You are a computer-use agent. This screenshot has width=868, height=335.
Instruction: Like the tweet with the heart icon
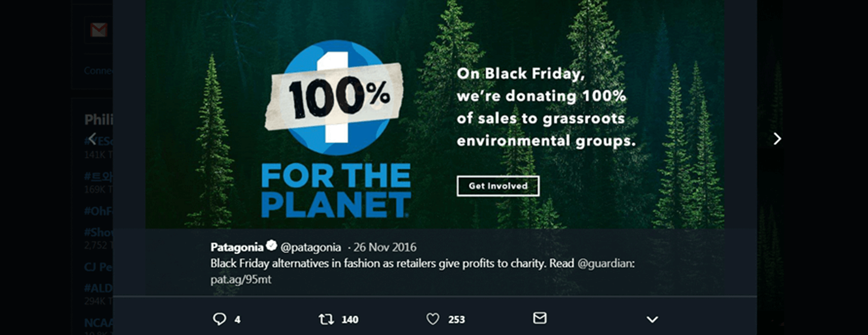point(433,319)
